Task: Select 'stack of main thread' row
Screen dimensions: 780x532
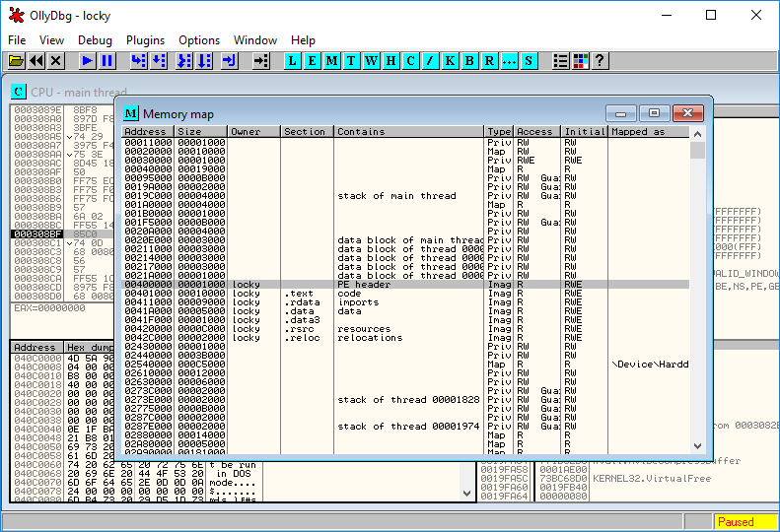Action: pyautogui.click(x=405, y=196)
